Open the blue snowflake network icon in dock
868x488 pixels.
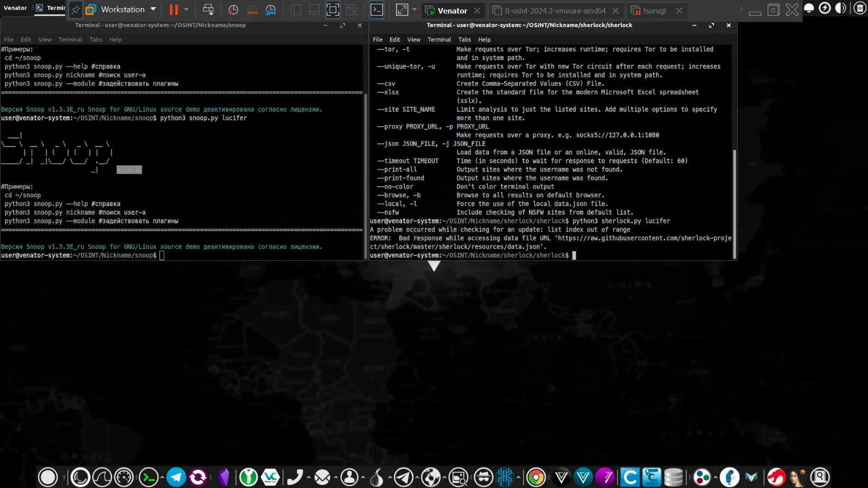[x=505, y=477]
